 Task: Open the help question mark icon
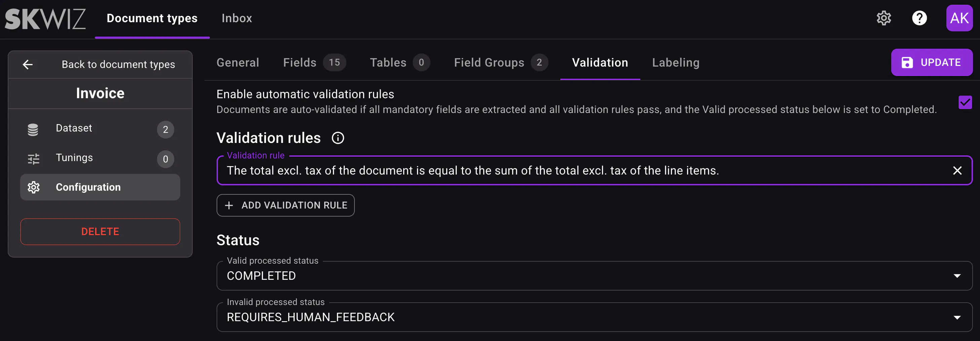919,18
